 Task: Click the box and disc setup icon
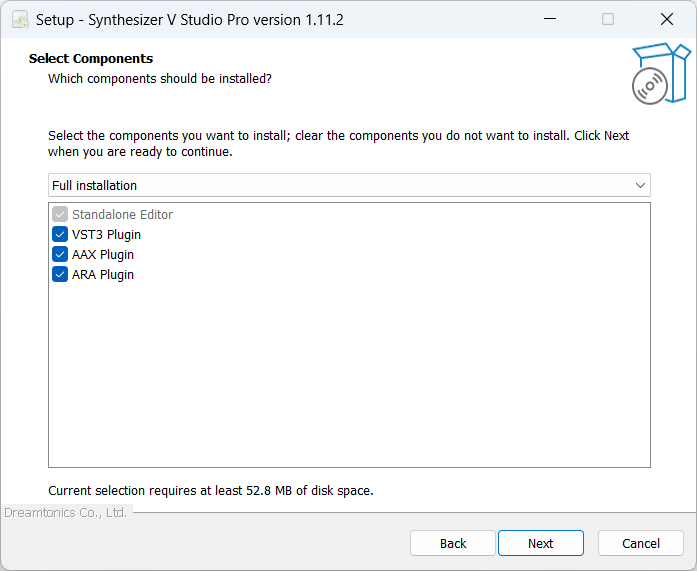pos(661,74)
